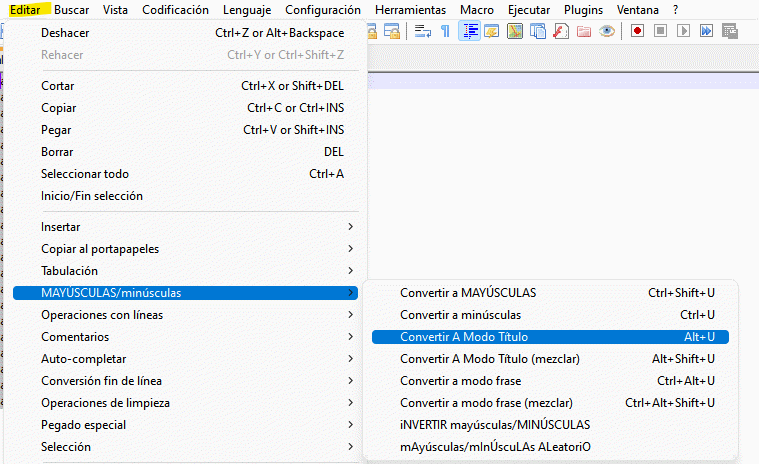Choose Inicio/Fin selección entry
Viewport: 759px width, 464px height.
pyautogui.click(x=185, y=195)
